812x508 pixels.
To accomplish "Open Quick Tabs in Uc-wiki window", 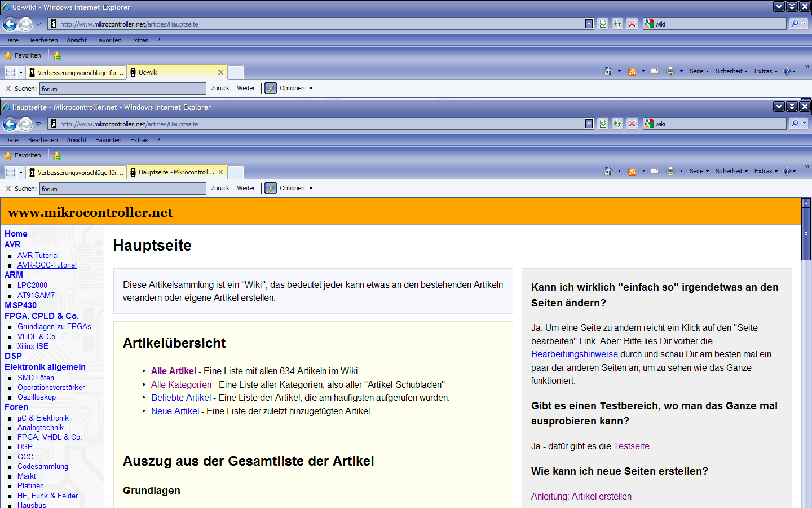I will [x=10, y=72].
